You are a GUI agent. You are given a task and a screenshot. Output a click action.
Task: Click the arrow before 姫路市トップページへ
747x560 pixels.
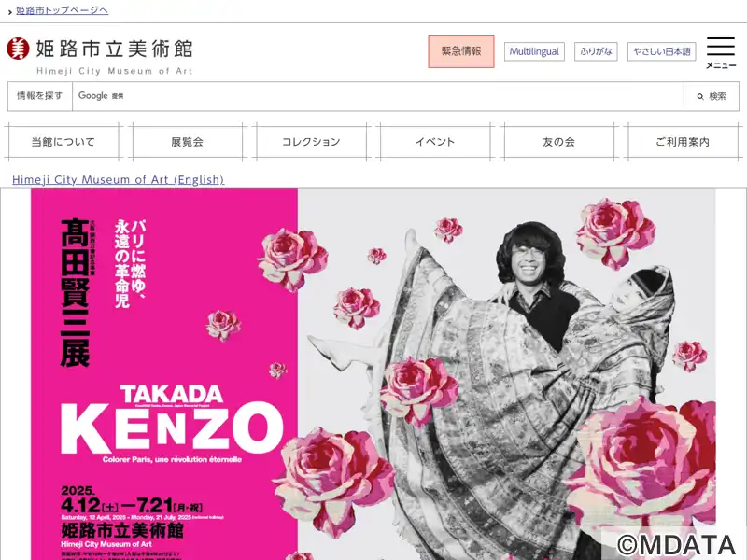(x=10, y=11)
